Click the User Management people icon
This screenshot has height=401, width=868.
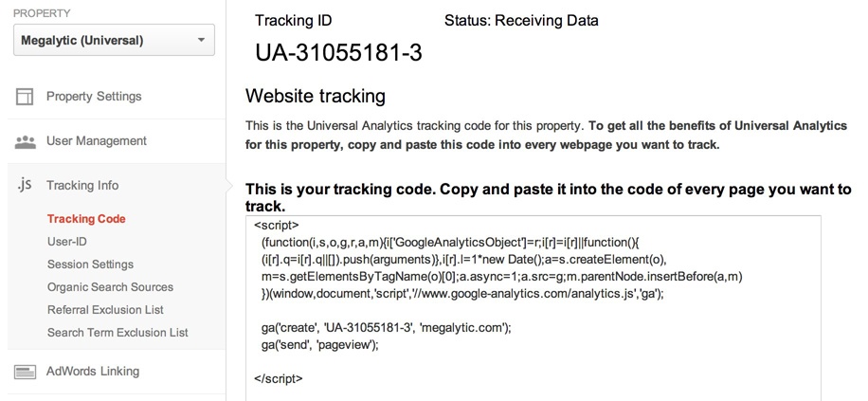(25, 141)
